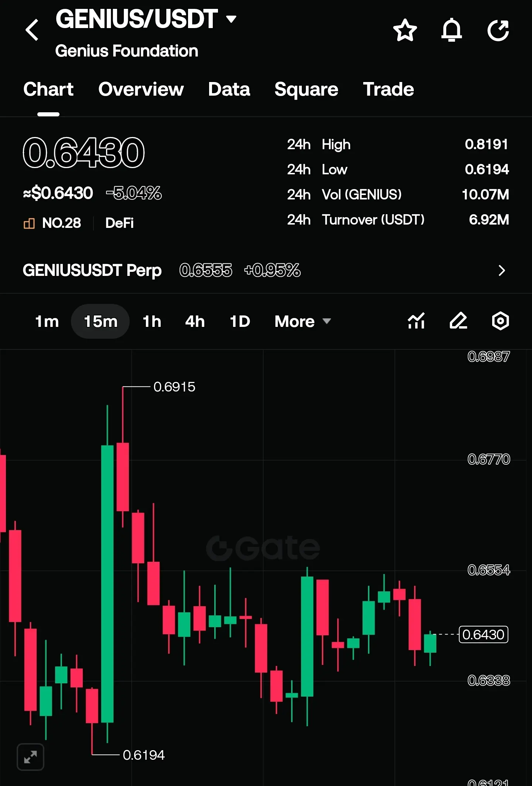Tap the 24h Vol value 10.07M
This screenshot has height=786, width=532.
pos(485,195)
